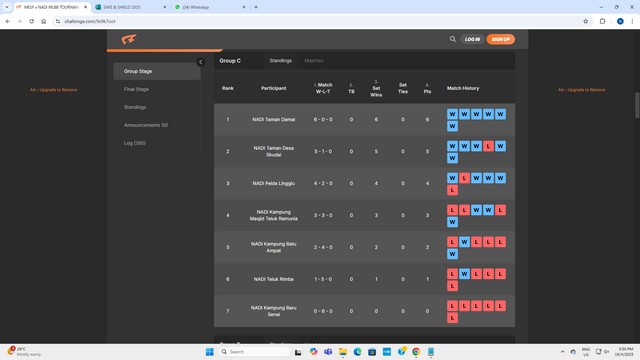
Task: Click the browser forward arrow
Action: [20, 21]
